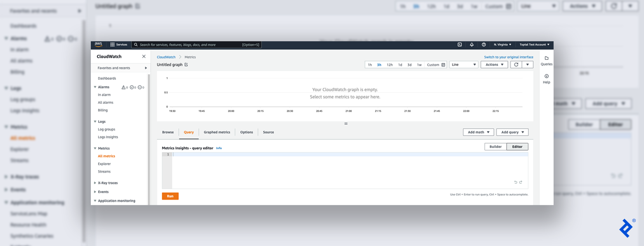
Task: Open the Help side panel
Action: (547, 79)
